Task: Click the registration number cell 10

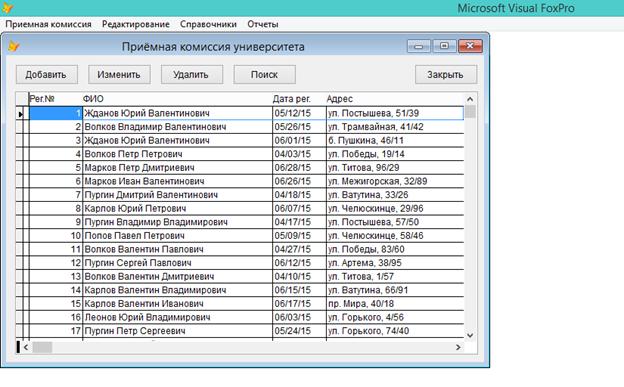Action: coord(56,236)
